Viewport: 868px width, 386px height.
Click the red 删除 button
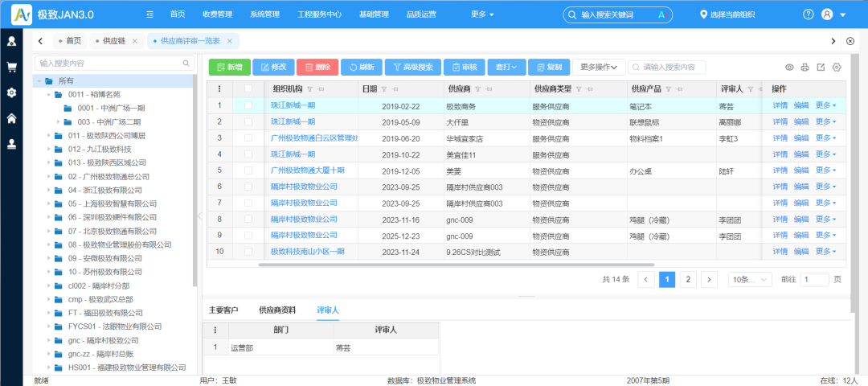(317, 67)
